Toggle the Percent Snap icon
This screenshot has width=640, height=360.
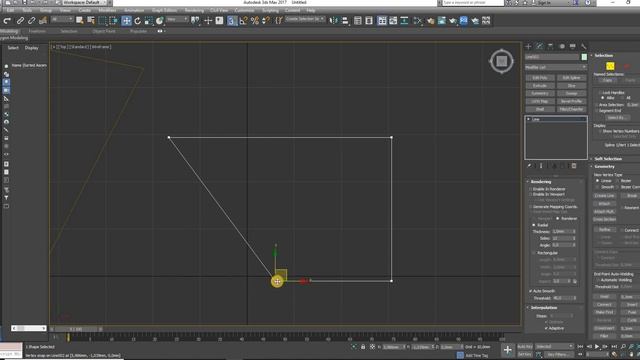(x=255, y=20)
